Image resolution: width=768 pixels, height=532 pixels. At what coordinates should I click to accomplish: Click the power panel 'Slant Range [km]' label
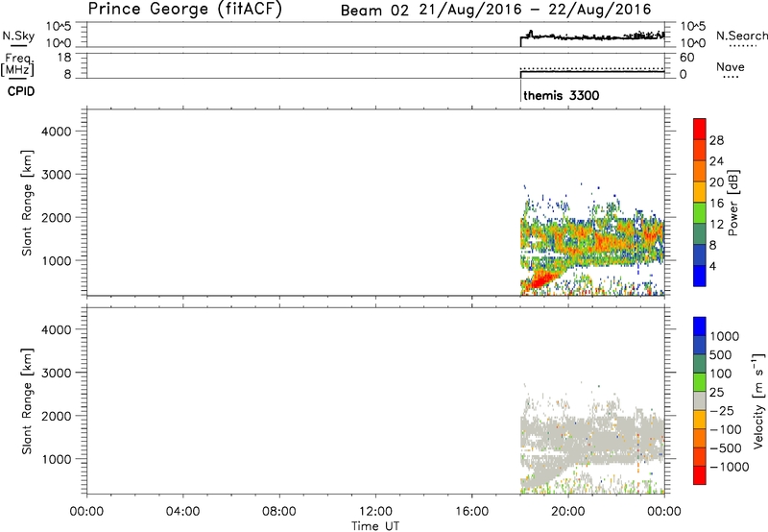(27, 203)
